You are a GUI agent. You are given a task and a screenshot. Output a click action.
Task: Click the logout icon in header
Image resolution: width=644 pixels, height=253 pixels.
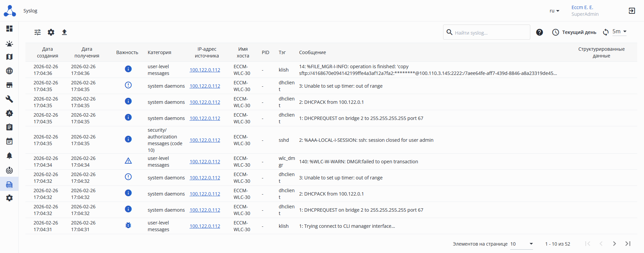632,11
